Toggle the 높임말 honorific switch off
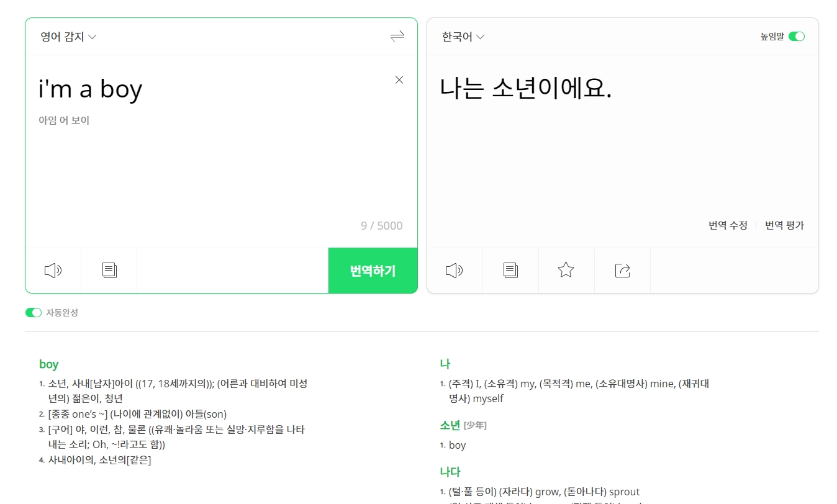 tap(797, 36)
